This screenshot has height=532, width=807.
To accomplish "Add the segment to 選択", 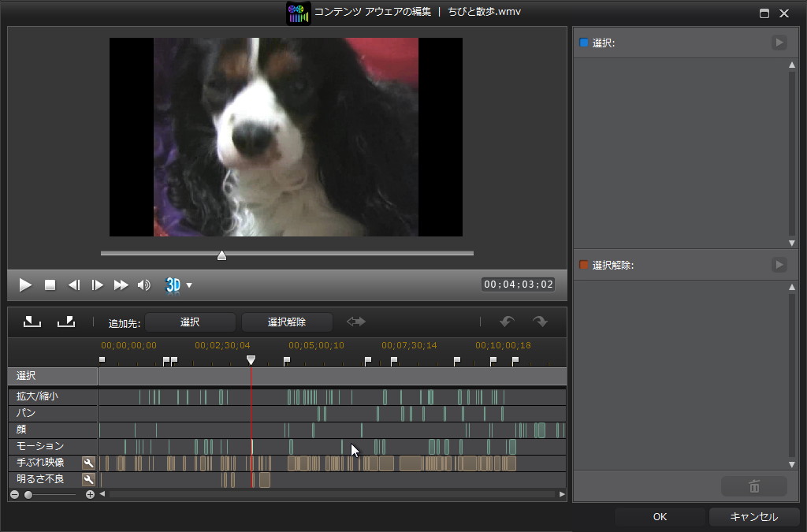I will click(190, 322).
